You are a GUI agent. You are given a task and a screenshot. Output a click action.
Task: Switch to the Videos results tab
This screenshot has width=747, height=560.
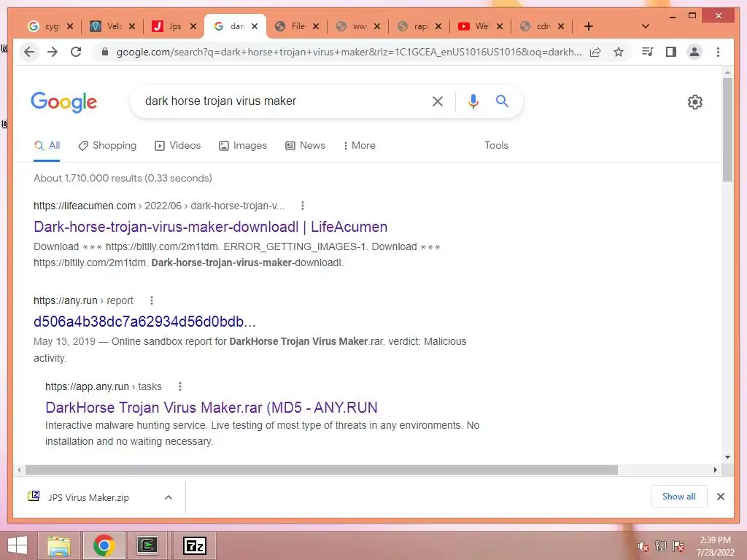point(178,145)
